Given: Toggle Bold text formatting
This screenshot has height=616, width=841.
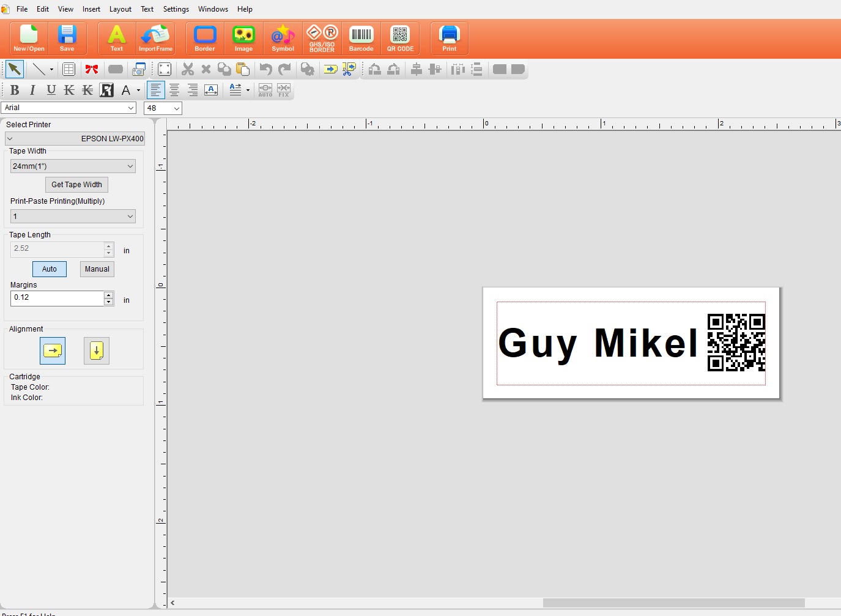Looking at the screenshot, I should pyautogui.click(x=15, y=91).
